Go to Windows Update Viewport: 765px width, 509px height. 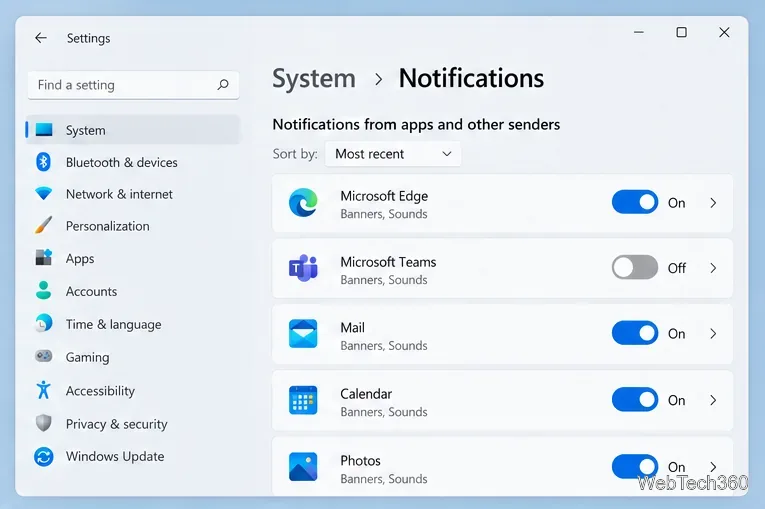tap(133, 456)
